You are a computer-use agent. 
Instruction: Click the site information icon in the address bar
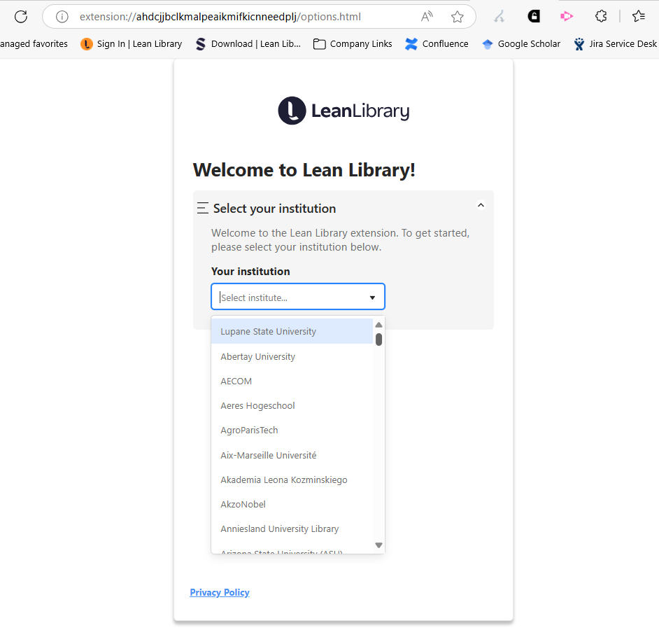62,16
